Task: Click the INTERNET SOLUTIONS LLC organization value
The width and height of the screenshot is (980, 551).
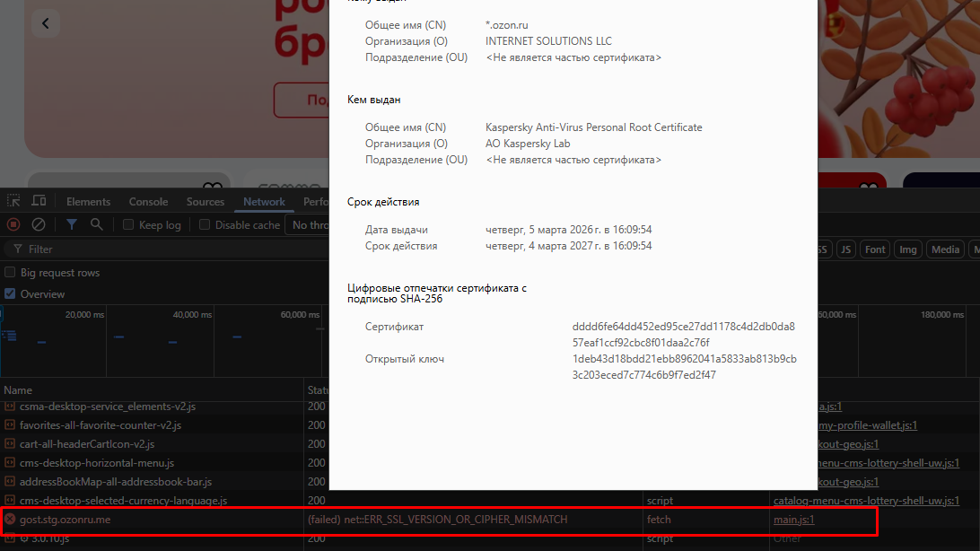Action: coord(548,41)
